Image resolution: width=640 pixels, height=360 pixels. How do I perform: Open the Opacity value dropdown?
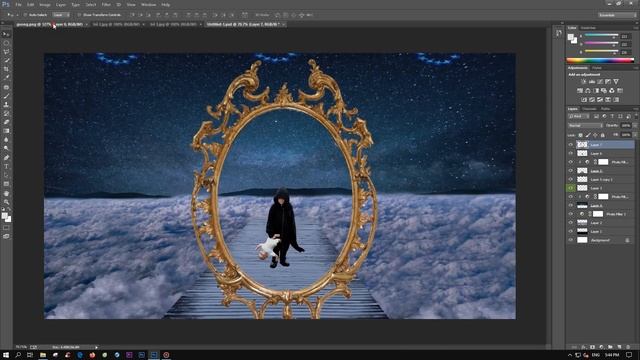click(635, 126)
